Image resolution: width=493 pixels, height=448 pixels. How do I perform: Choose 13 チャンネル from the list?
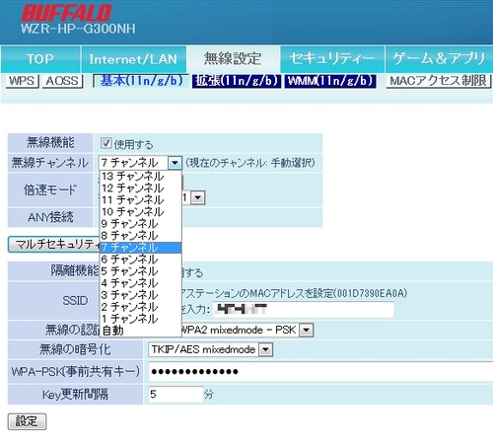click(140, 176)
